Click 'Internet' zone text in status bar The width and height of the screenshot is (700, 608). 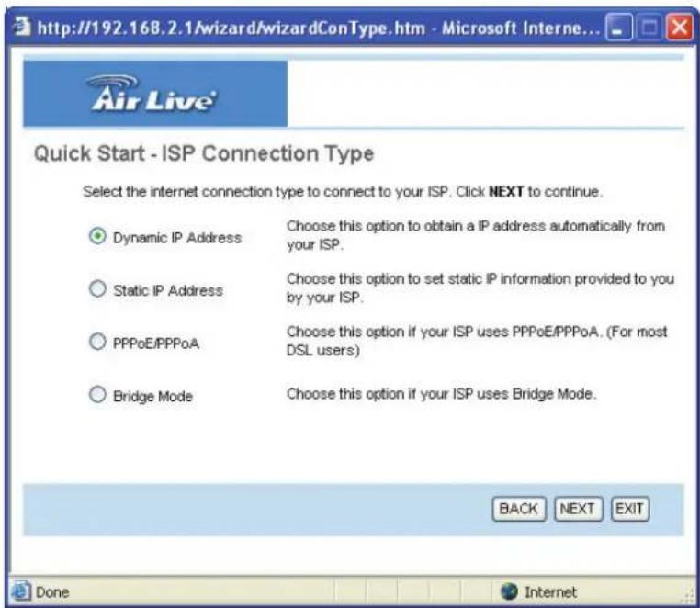550,592
